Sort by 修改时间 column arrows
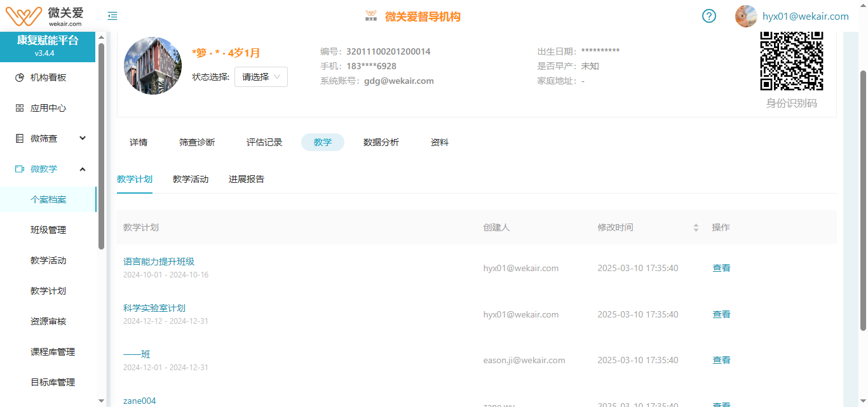The height and width of the screenshot is (407, 868). click(696, 227)
